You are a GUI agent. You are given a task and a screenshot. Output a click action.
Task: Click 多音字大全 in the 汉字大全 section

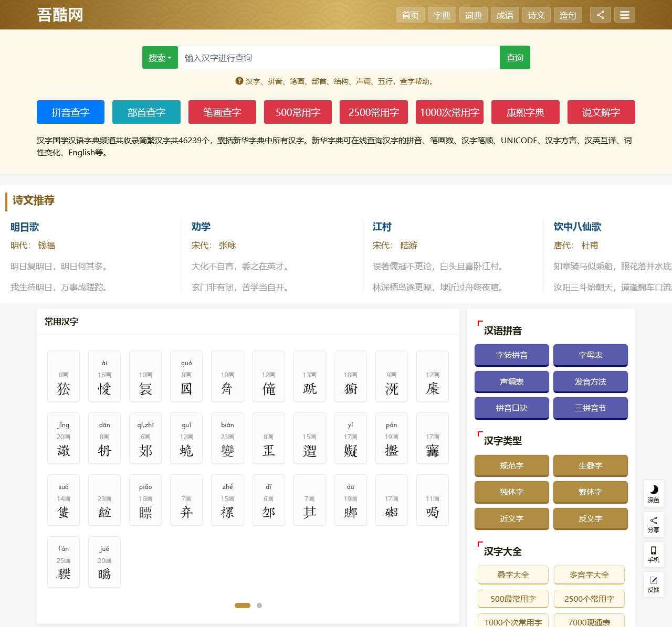(x=589, y=575)
